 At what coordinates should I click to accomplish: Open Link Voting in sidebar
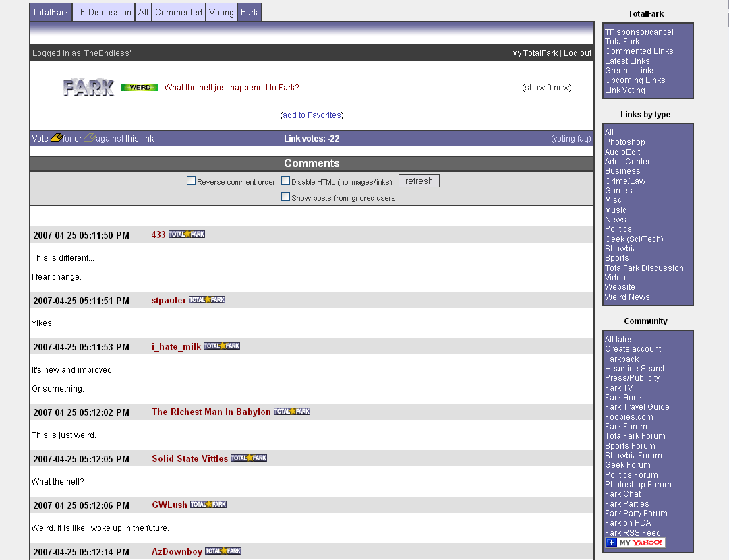[625, 90]
